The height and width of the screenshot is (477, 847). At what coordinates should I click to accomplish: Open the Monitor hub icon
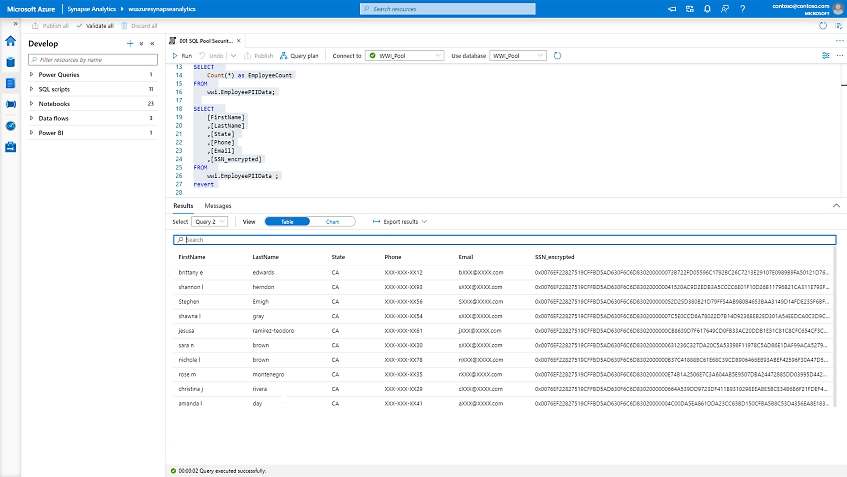[x=11, y=126]
